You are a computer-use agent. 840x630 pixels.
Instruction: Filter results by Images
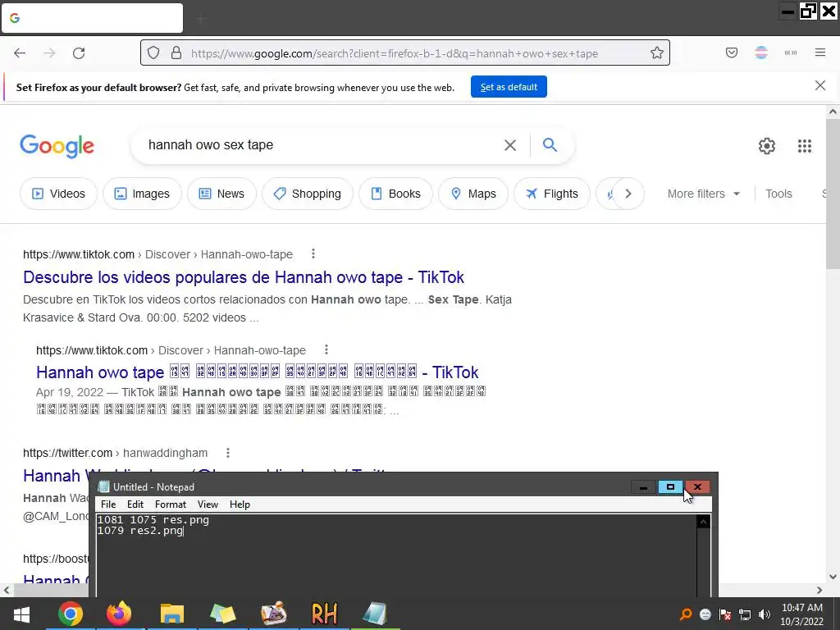point(143,194)
